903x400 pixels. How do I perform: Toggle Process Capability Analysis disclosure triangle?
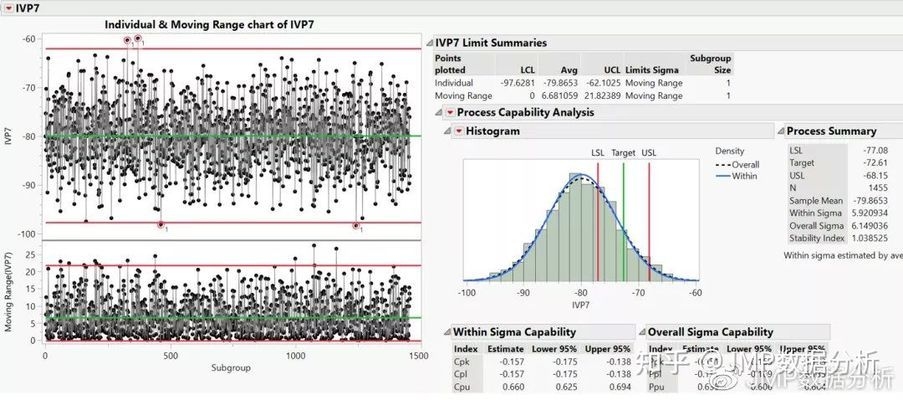click(437, 112)
